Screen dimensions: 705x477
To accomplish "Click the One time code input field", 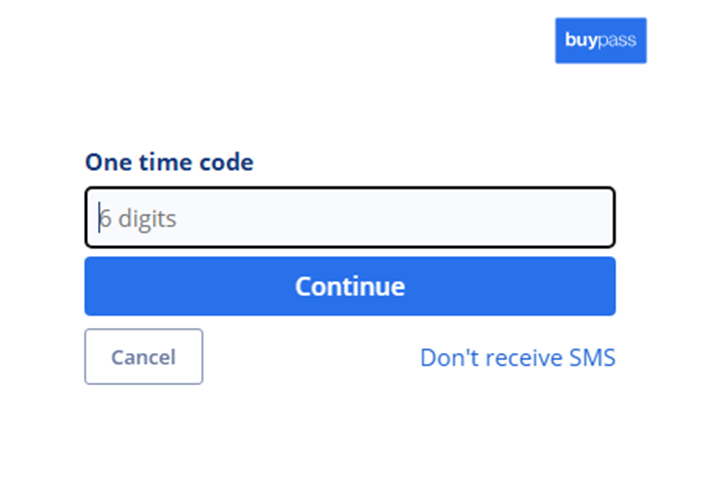I will tap(349, 217).
